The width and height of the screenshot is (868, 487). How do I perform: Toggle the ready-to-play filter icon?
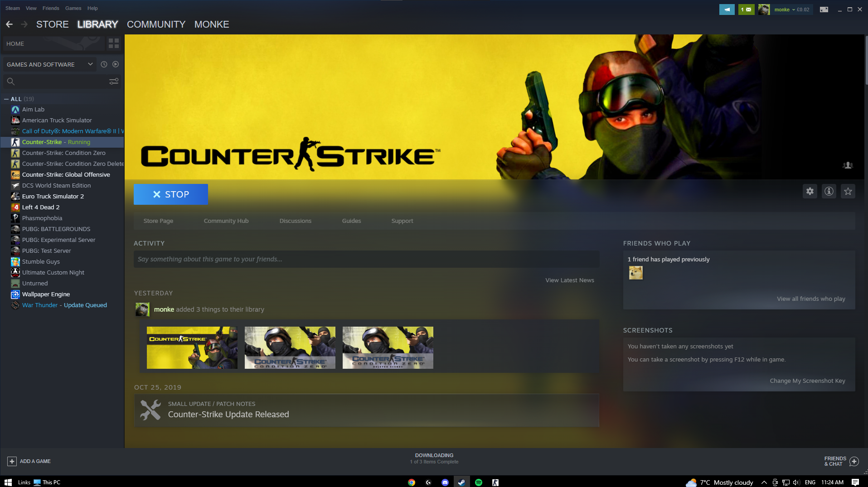(x=116, y=64)
